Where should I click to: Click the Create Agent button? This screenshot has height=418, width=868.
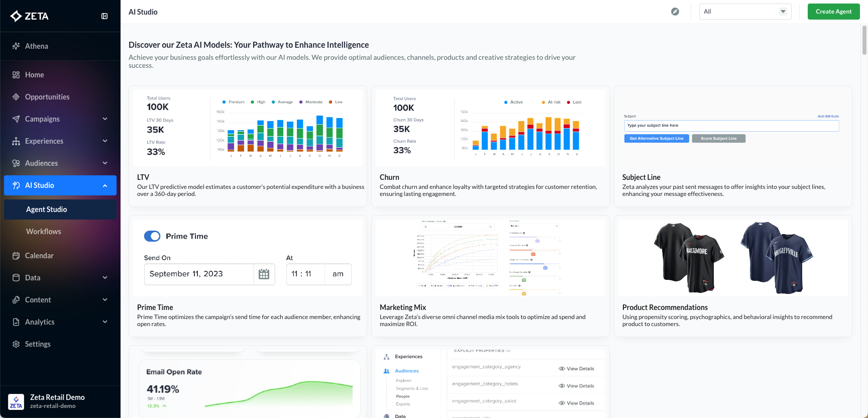[x=833, y=12]
